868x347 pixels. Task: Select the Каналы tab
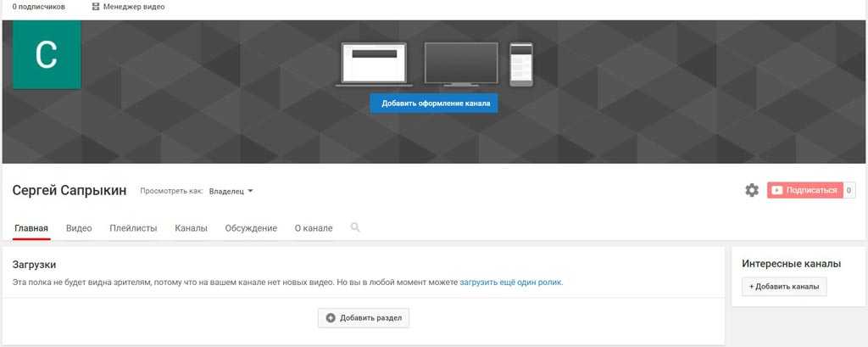coord(191,228)
